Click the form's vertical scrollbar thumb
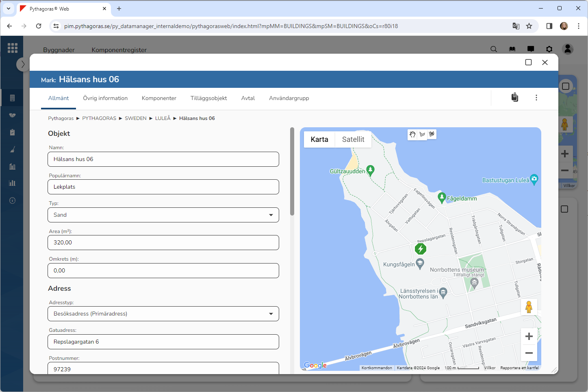The image size is (588, 392). tap(292, 172)
